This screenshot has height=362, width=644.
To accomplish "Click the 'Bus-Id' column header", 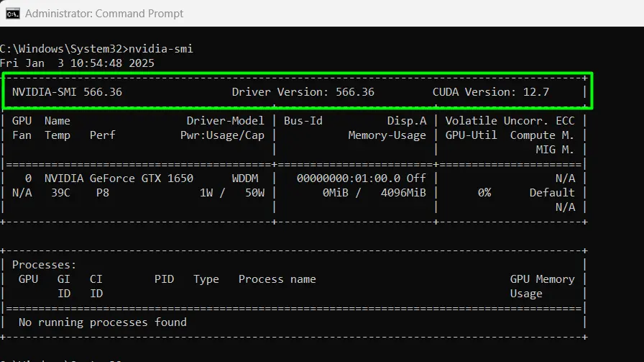I will [x=303, y=121].
